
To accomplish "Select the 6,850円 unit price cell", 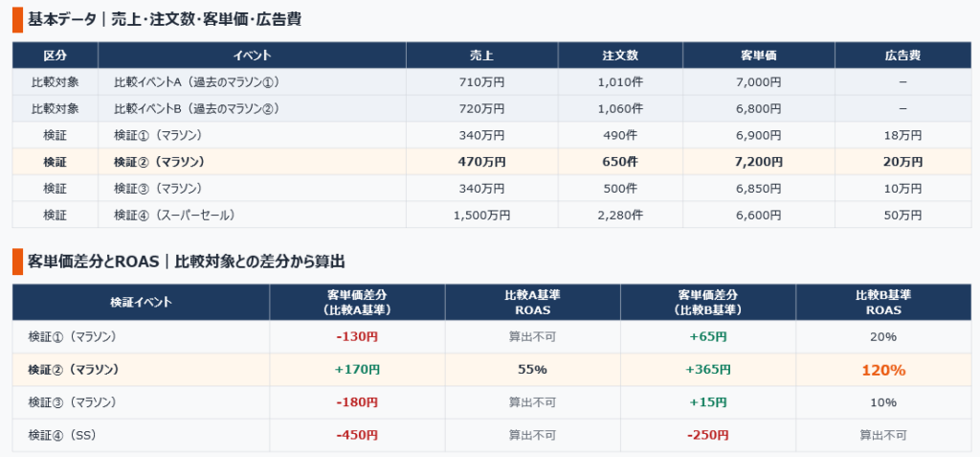I will [x=759, y=188].
